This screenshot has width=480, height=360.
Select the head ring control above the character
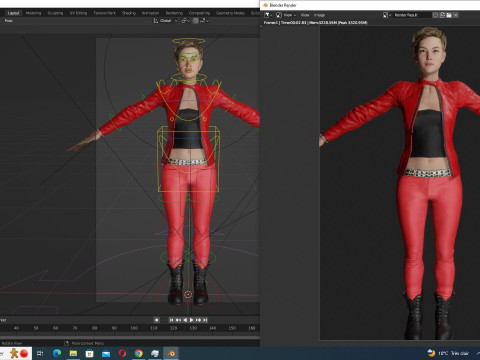[188, 41]
